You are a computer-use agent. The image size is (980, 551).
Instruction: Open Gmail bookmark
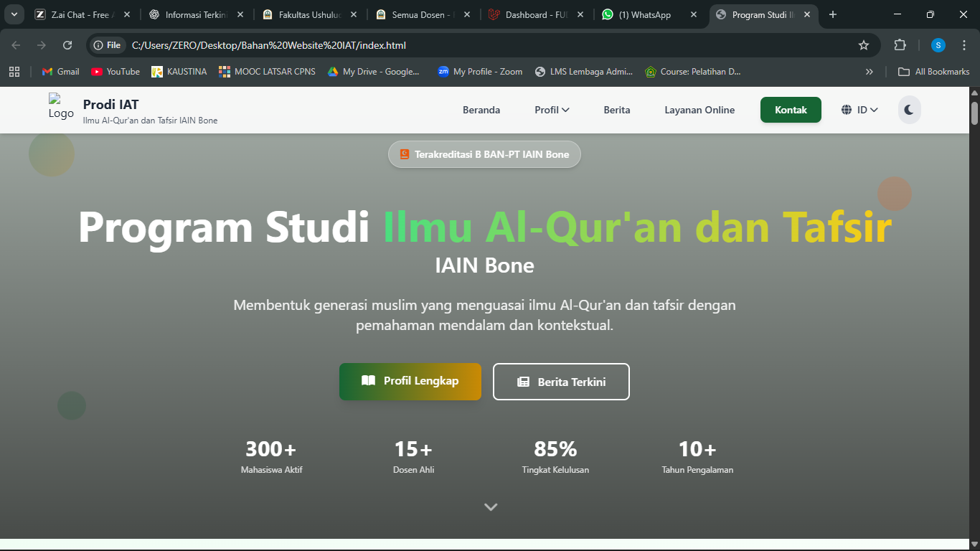[x=60, y=72]
